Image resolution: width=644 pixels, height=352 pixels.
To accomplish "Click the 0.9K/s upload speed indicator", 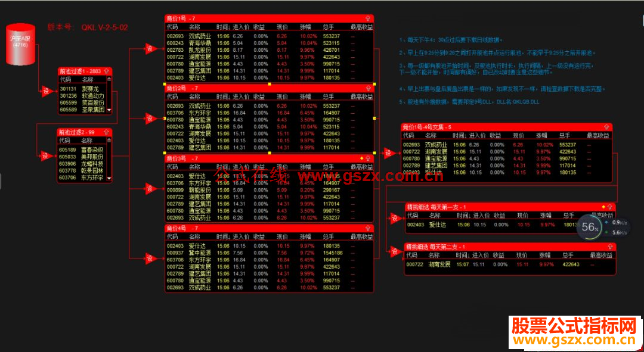I will tap(615, 222).
